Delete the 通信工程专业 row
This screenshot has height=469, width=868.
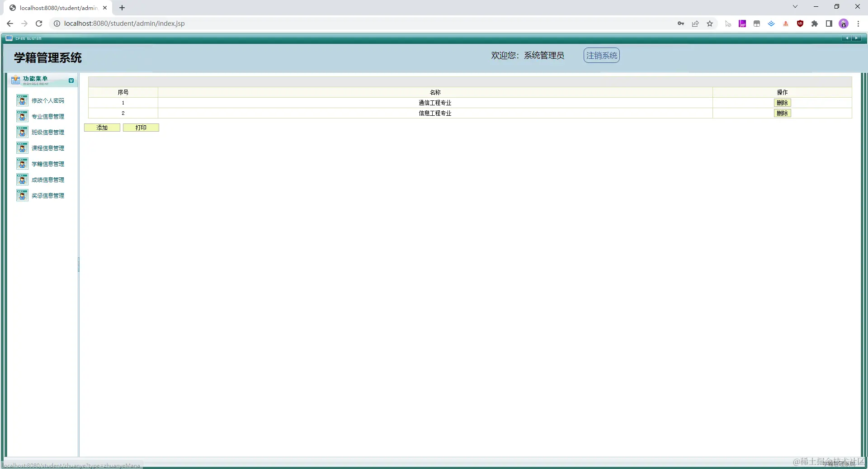point(782,103)
